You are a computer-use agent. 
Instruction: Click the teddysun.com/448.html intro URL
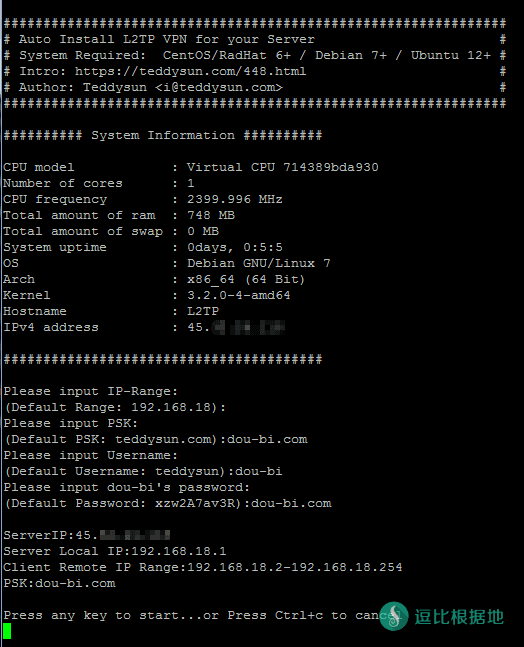click(x=190, y=71)
